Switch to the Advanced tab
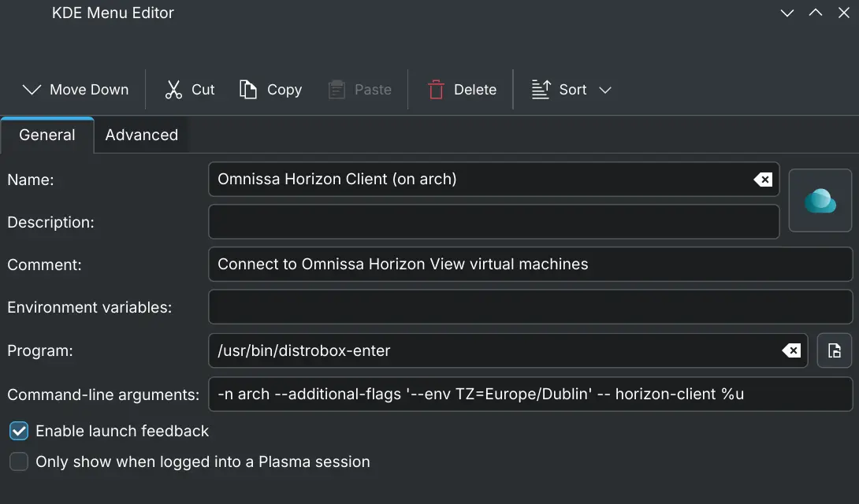 [142, 135]
